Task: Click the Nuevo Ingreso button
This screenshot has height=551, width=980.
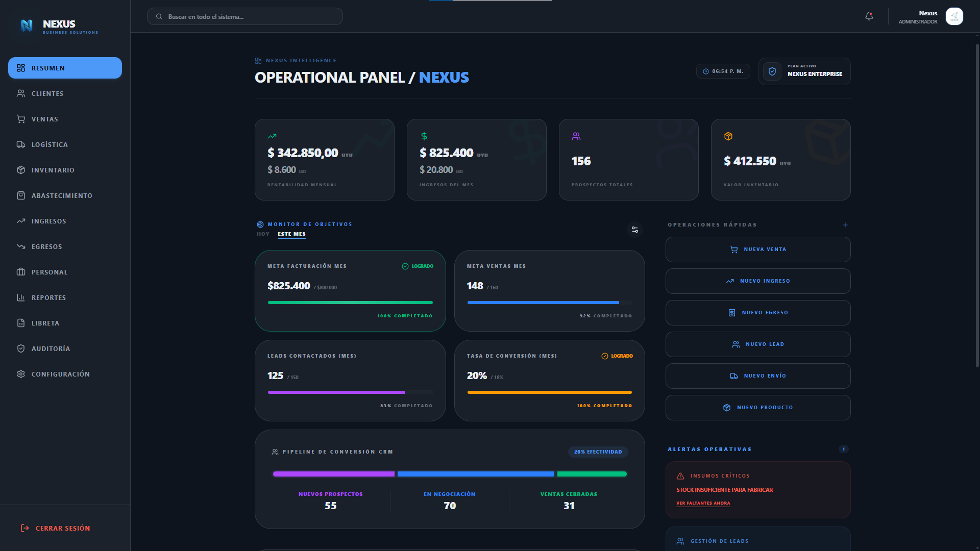Action: tap(758, 281)
